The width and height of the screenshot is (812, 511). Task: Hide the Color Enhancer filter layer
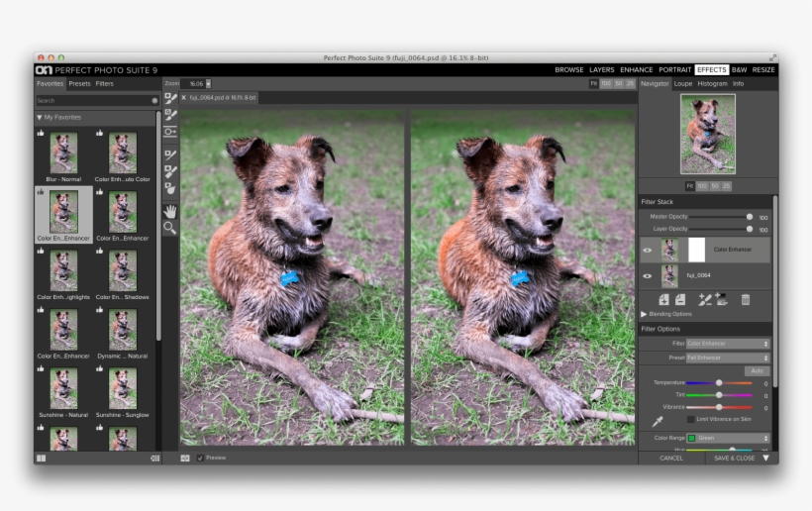[648, 251]
